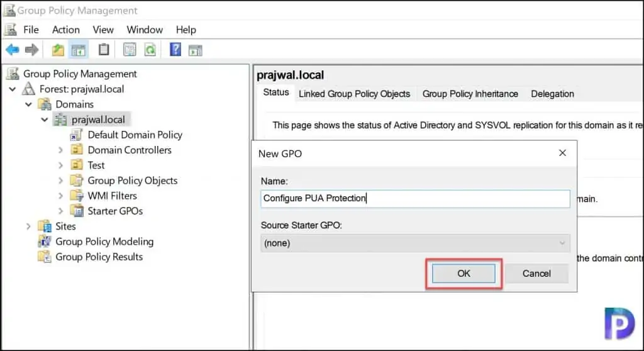644x351 pixels.
Task: Collapse the Forest: prajwal.local node
Action: pyautogui.click(x=13, y=89)
